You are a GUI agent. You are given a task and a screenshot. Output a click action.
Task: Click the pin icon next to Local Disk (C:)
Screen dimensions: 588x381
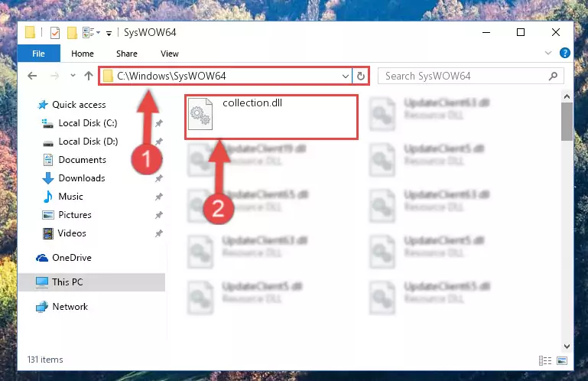coord(159,123)
